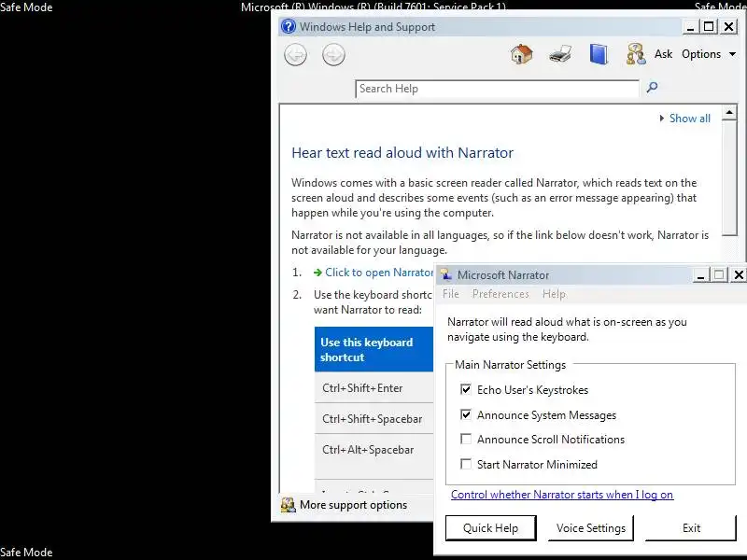Minimize the Microsoft Narrator window
The height and width of the screenshot is (560, 747).
click(x=700, y=274)
